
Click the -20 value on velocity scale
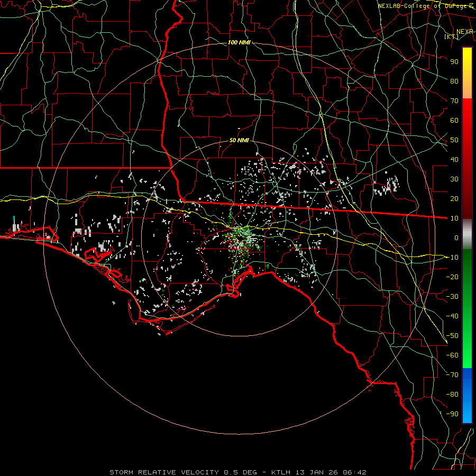[452, 277]
